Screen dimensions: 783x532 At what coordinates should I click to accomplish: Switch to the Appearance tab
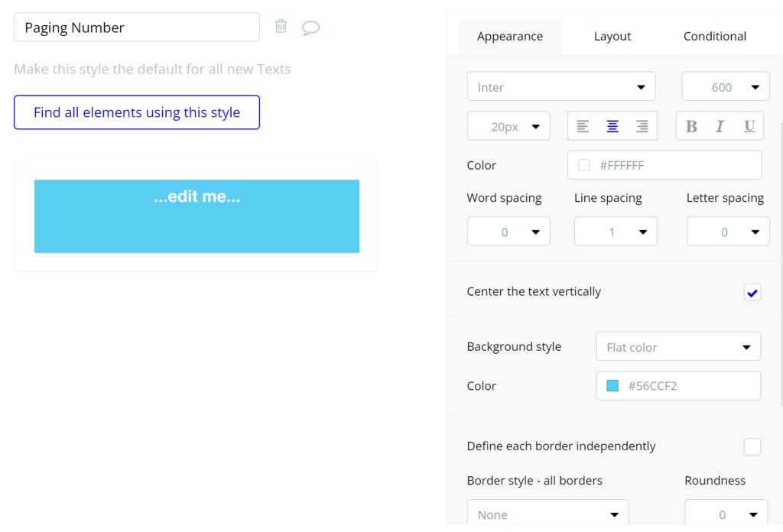coord(510,36)
